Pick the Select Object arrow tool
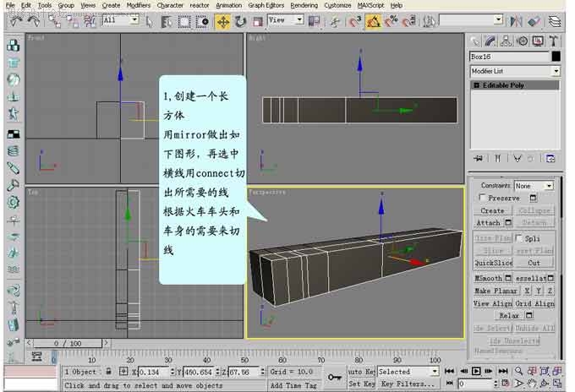575x392 pixels. pos(149,22)
